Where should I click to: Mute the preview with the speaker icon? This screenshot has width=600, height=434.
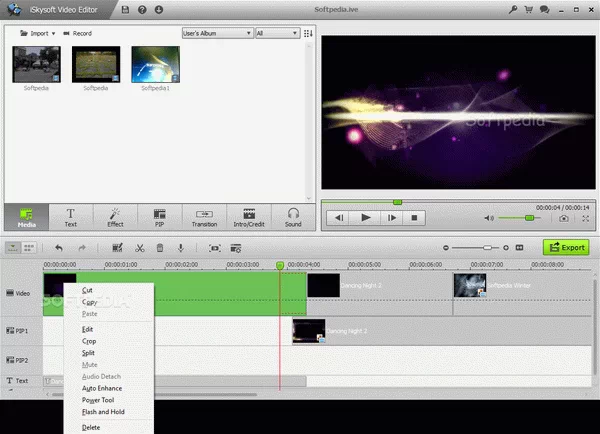[489, 217]
